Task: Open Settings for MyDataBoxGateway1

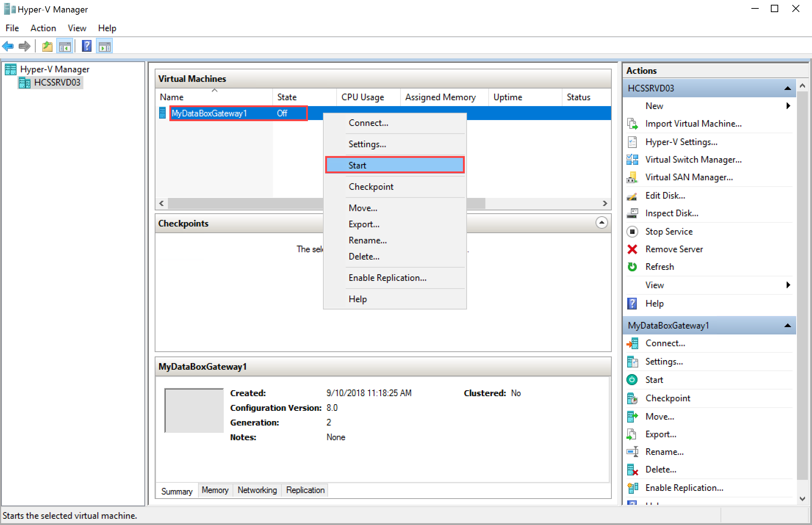Action: (366, 144)
